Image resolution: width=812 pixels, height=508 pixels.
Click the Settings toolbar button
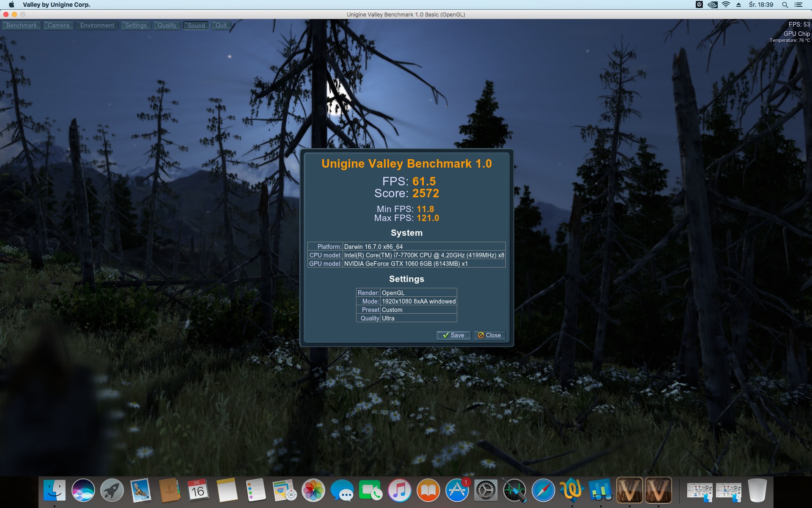click(136, 25)
